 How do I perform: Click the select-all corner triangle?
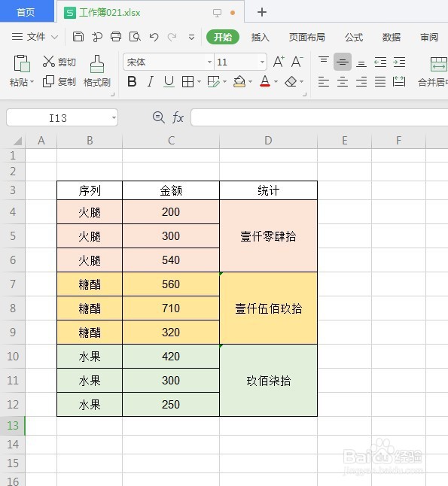coord(17,141)
